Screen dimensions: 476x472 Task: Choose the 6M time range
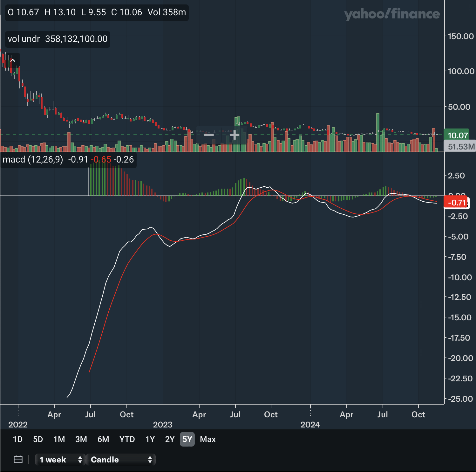click(x=103, y=439)
